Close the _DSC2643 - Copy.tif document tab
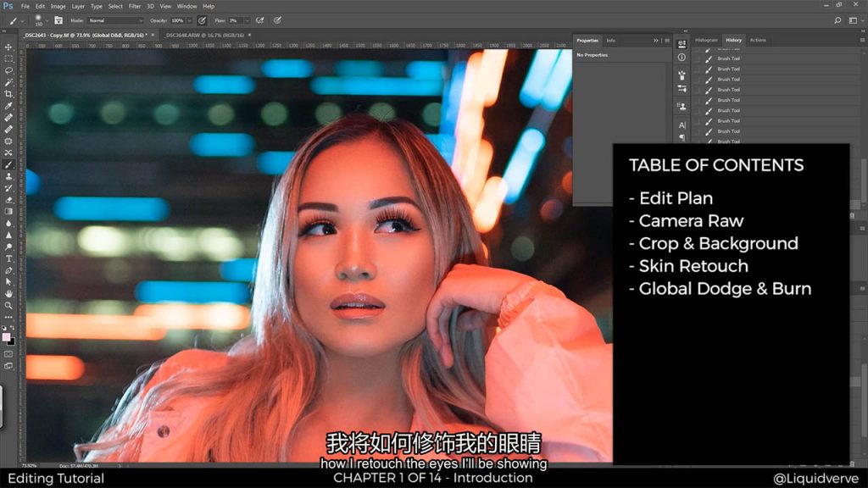This screenshot has height=488, width=868. (153, 35)
